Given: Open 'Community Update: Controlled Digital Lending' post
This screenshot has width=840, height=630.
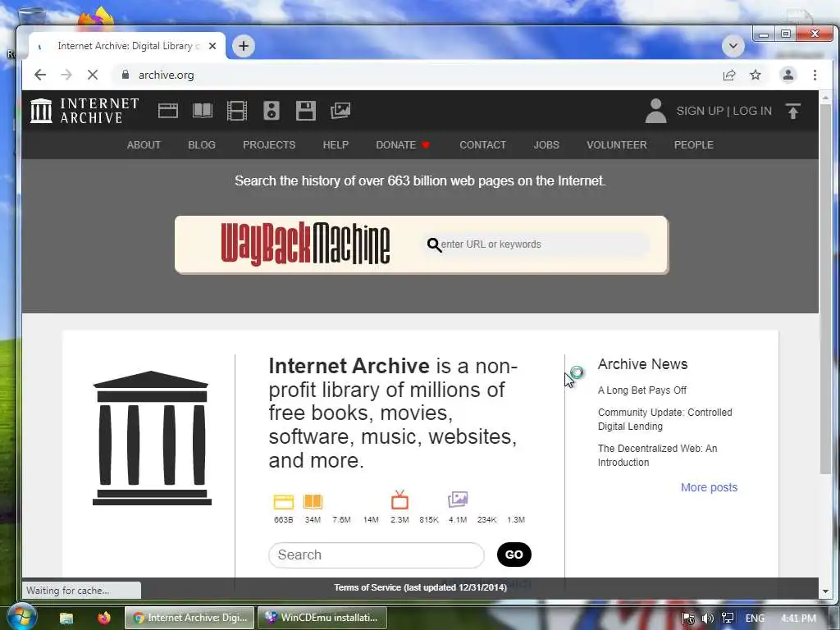Looking at the screenshot, I should 664,419.
